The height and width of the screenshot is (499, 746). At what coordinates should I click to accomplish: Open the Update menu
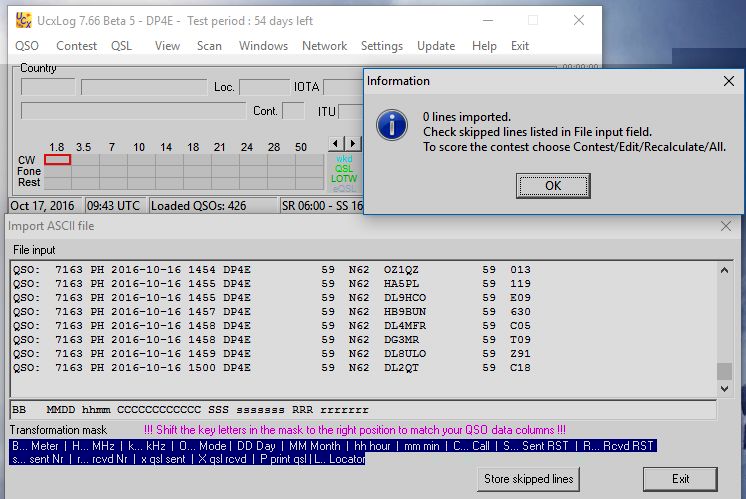pyautogui.click(x=436, y=46)
